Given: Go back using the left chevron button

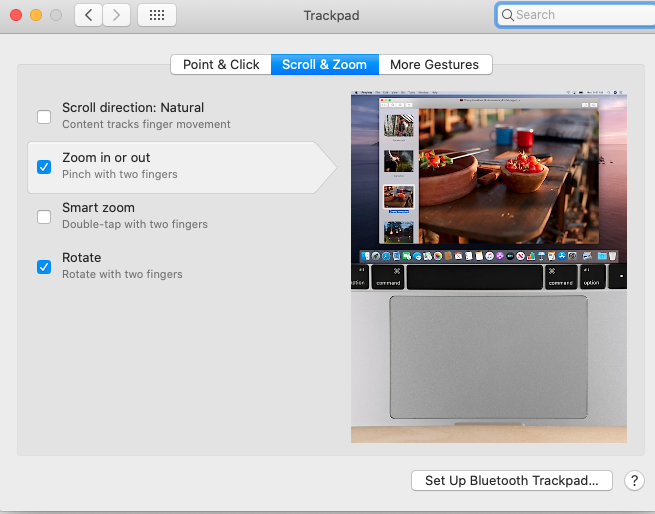Looking at the screenshot, I should click(88, 15).
